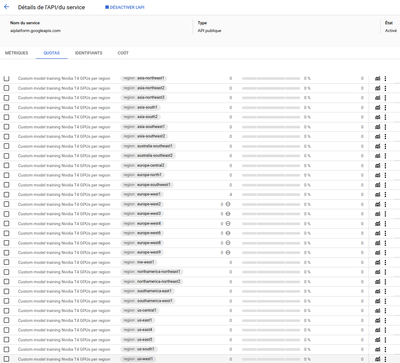Click the quota name in the us-east4 row
Screen dimensions: 400x363
tap(64, 330)
